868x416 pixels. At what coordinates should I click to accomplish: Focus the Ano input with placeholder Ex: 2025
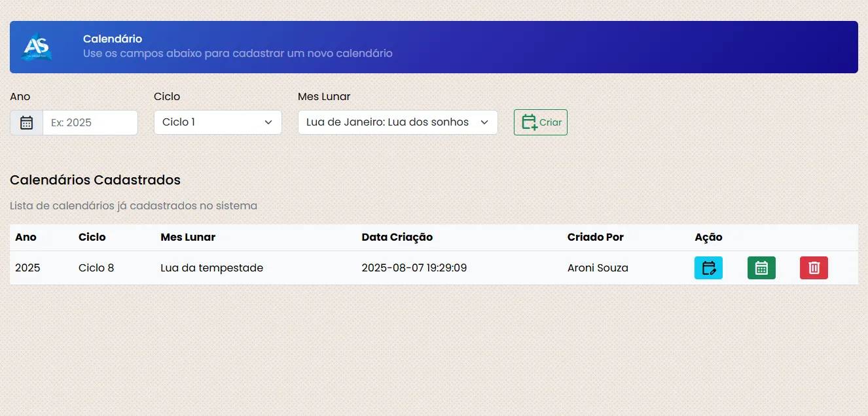(x=90, y=122)
